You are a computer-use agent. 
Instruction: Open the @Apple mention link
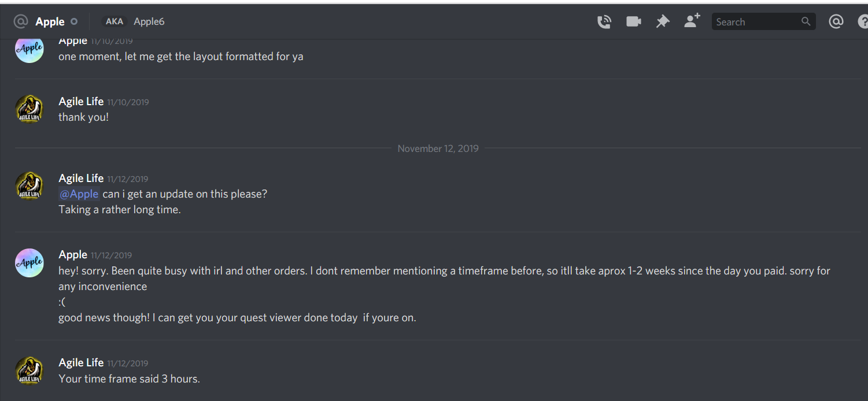tap(79, 194)
